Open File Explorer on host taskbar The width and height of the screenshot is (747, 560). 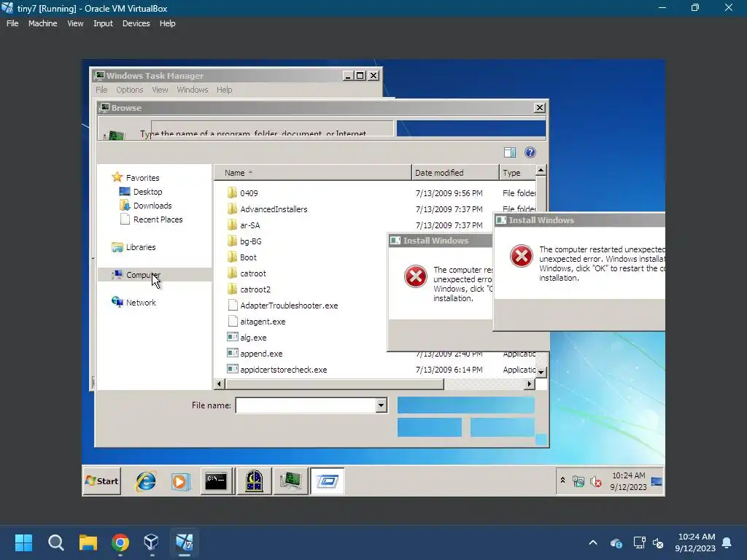(x=88, y=542)
